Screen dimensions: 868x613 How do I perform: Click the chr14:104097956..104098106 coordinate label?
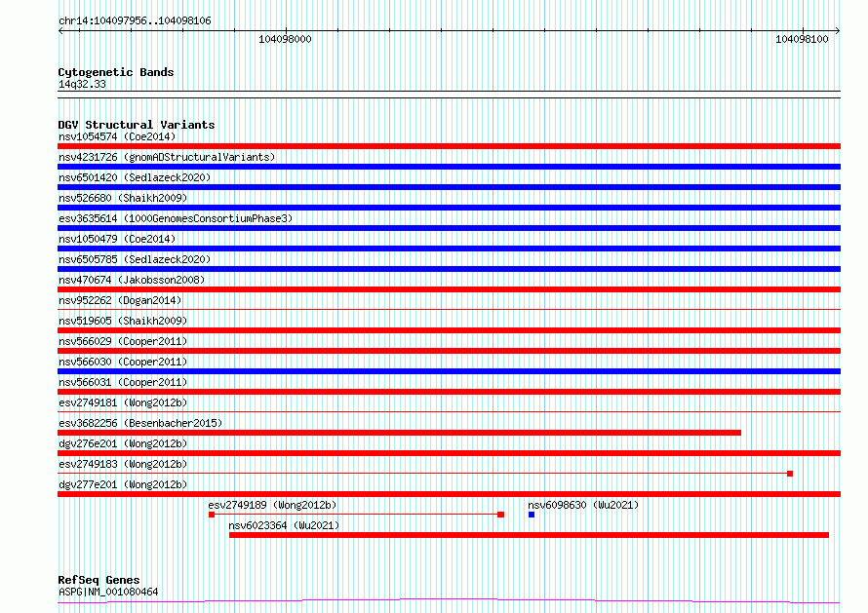pos(135,21)
